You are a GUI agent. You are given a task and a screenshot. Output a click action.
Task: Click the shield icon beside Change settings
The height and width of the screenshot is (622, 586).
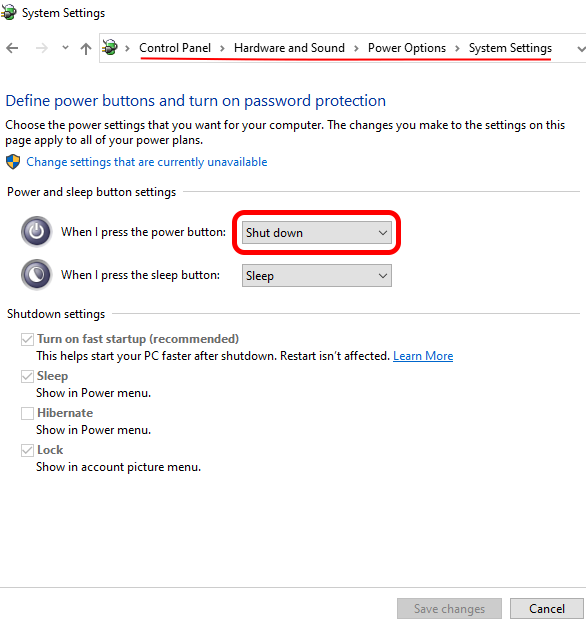click(13, 162)
